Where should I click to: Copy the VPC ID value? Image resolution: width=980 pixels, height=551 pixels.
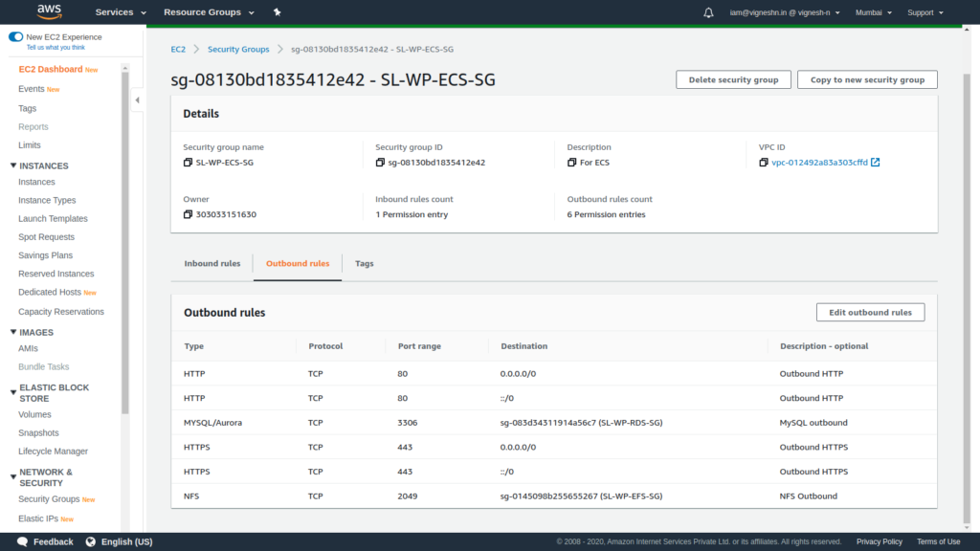[x=763, y=163]
